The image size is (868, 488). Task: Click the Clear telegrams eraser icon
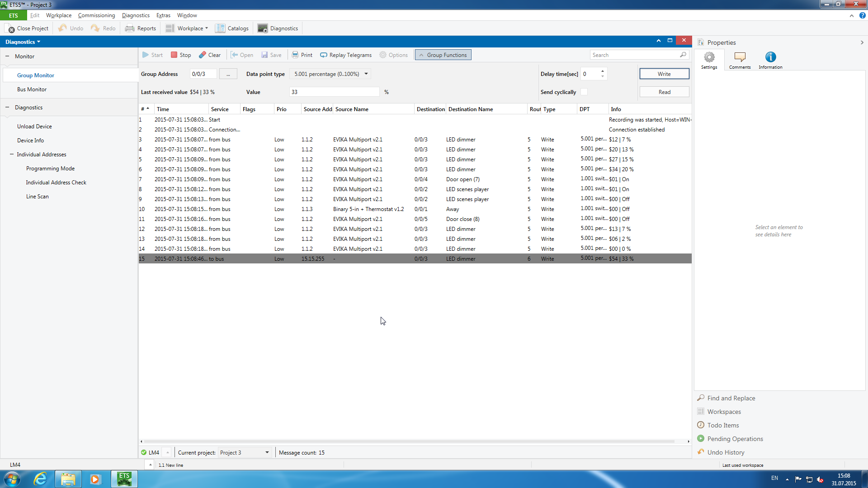[x=203, y=55]
